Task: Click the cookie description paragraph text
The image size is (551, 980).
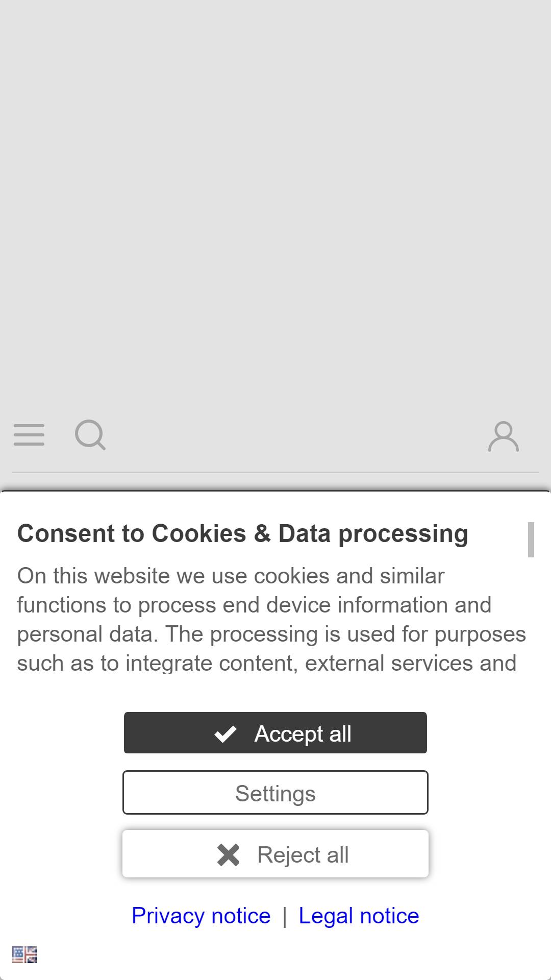Action: coord(271,619)
